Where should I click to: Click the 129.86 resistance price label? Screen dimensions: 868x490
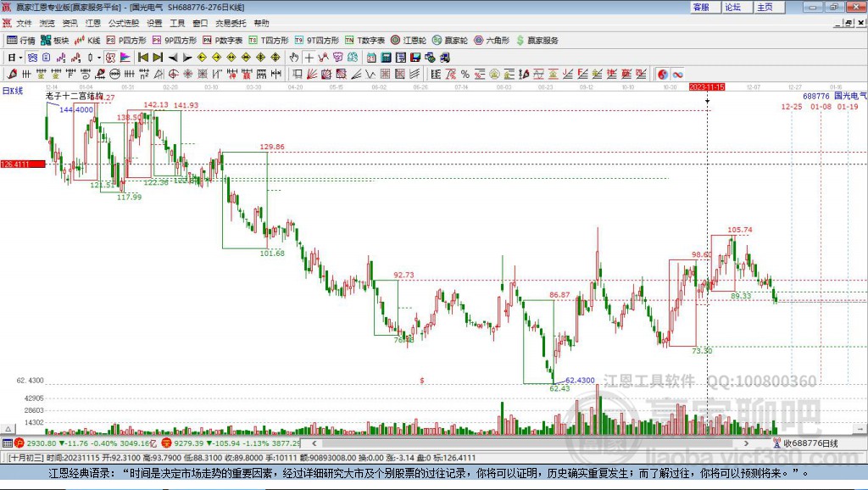(x=272, y=147)
